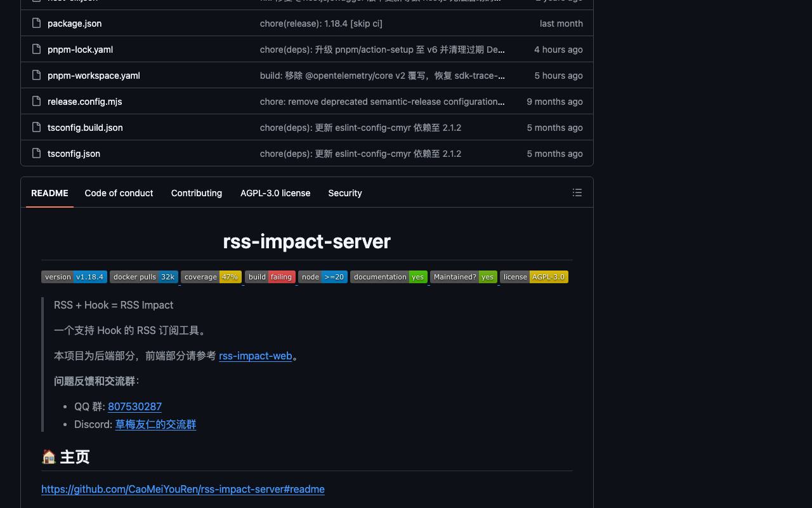Click the build failing badge
This screenshot has width=812, height=508.
coord(270,277)
